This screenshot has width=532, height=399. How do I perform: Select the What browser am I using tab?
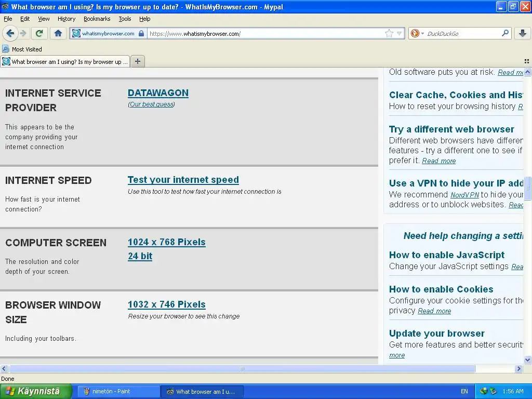(x=65, y=62)
